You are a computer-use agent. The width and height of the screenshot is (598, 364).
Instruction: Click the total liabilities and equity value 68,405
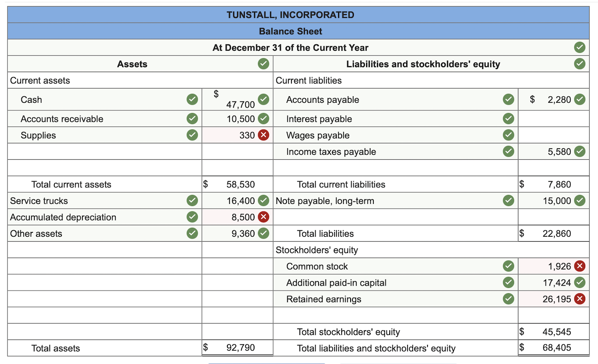pos(557,348)
